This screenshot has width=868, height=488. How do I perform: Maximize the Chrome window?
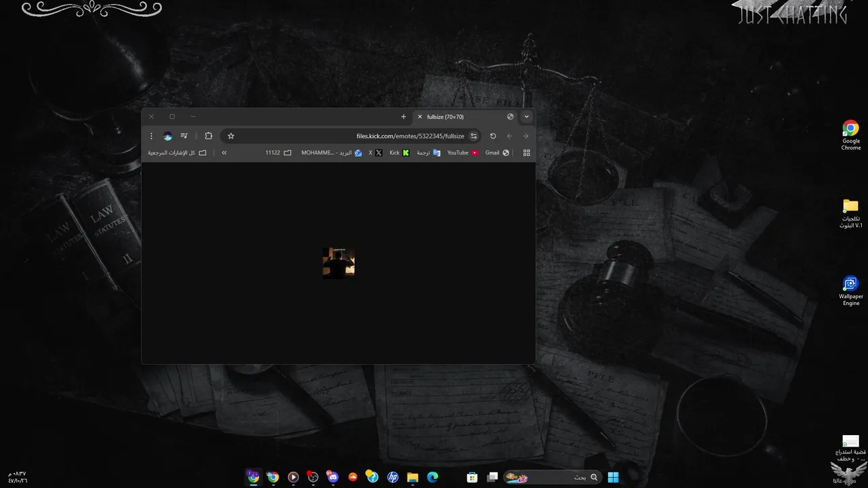point(172,117)
